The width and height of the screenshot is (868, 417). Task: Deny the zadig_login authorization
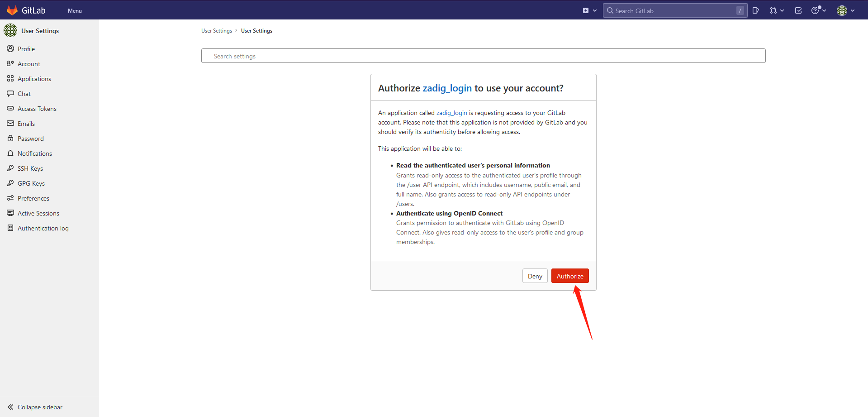[535, 276]
